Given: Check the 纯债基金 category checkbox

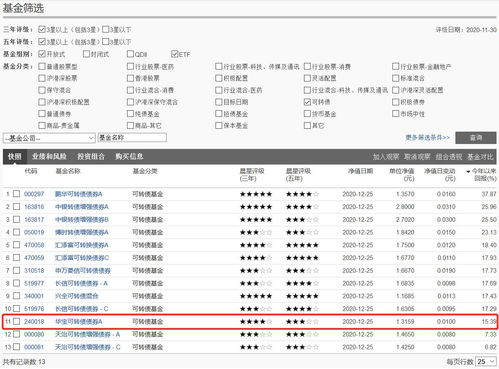Looking at the screenshot, I should pos(130,114).
